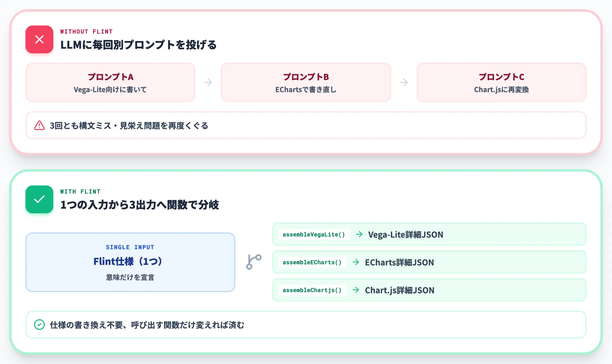The height and width of the screenshot is (364, 612).
Task: Select the プロンプトB card
Action: tap(306, 82)
